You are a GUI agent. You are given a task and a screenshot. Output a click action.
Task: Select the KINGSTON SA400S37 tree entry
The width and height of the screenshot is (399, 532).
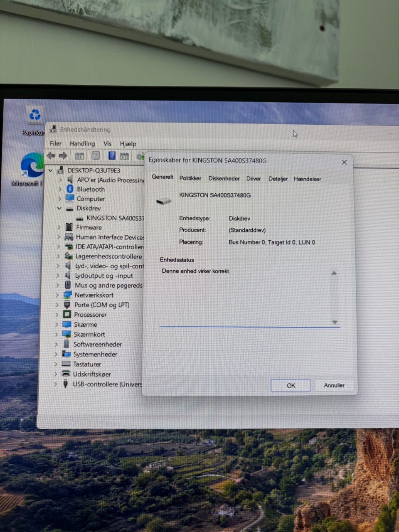(115, 218)
